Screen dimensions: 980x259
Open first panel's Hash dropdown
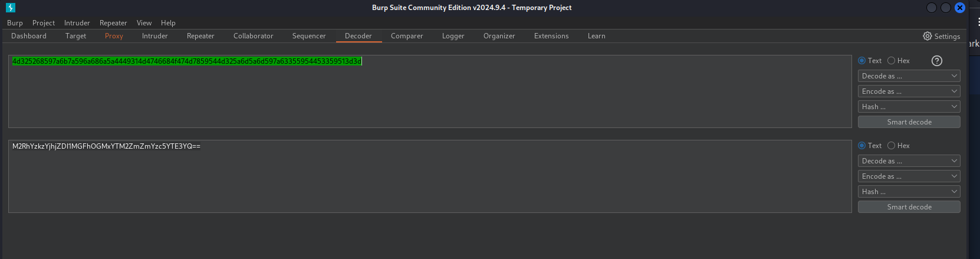pos(909,107)
